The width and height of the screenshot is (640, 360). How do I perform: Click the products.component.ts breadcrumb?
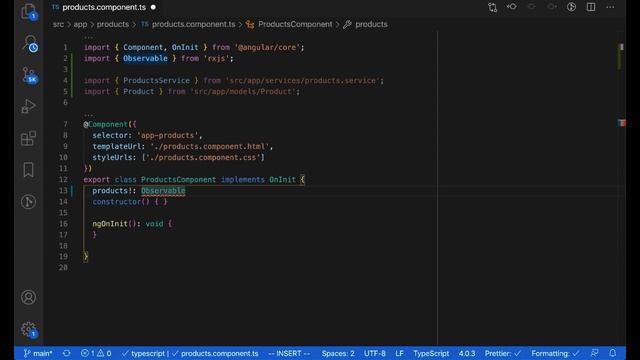(x=193, y=24)
